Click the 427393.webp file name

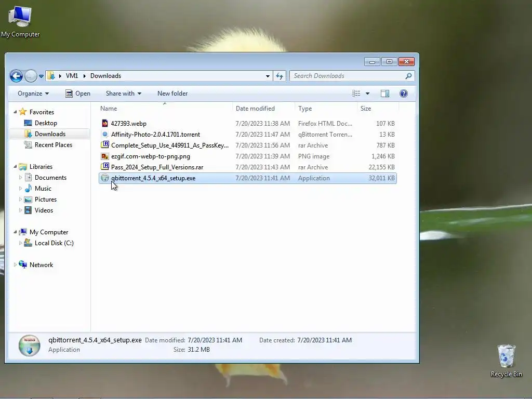click(x=129, y=124)
